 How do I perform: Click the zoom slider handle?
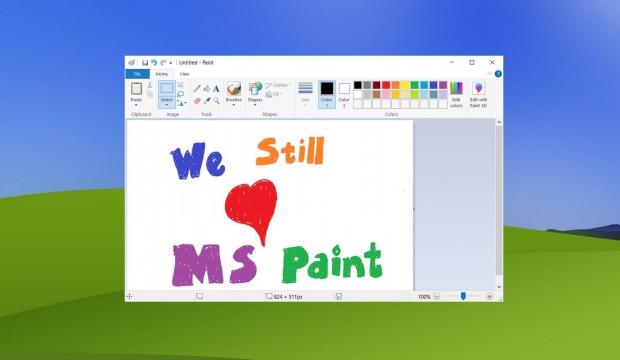(463, 296)
